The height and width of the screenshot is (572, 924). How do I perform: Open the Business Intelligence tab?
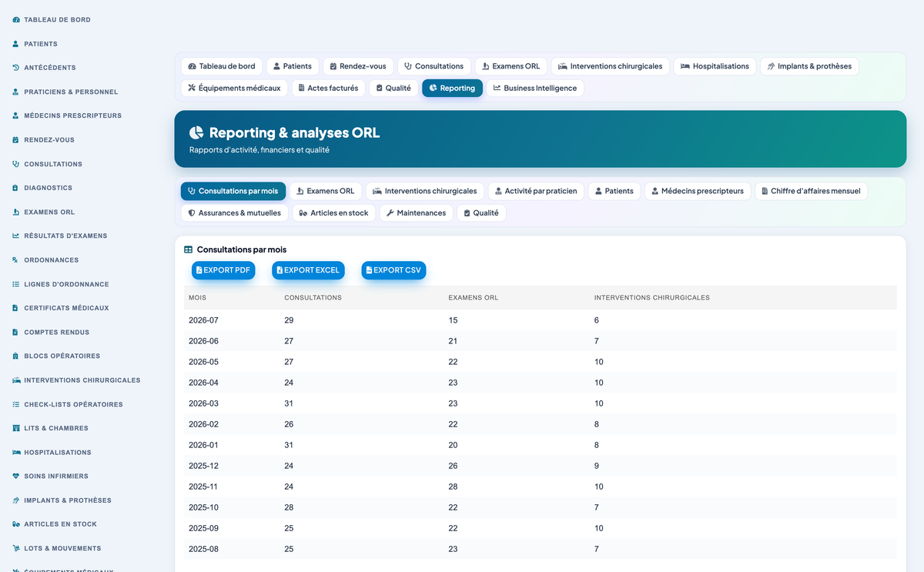[535, 89]
